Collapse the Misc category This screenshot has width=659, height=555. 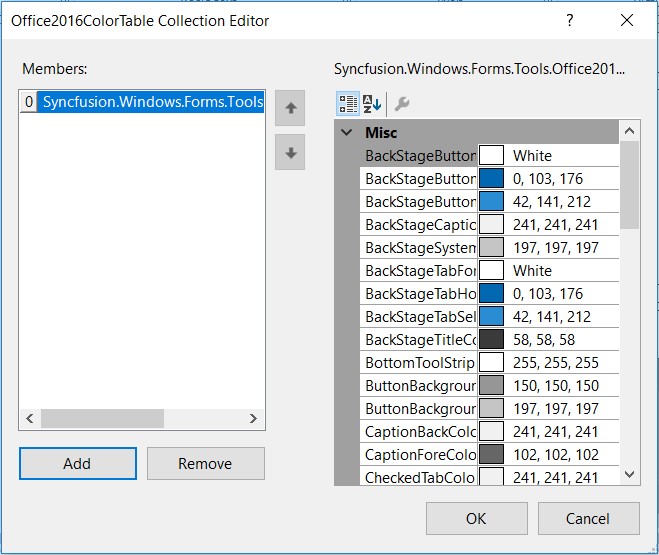coord(347,132)
